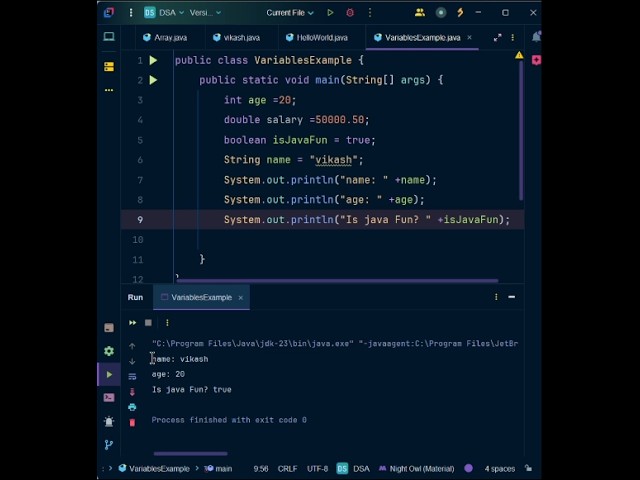Toggle read-only lock icon in status bar
This screenshot has height=480, width=640.
click(x=528, y=468)
